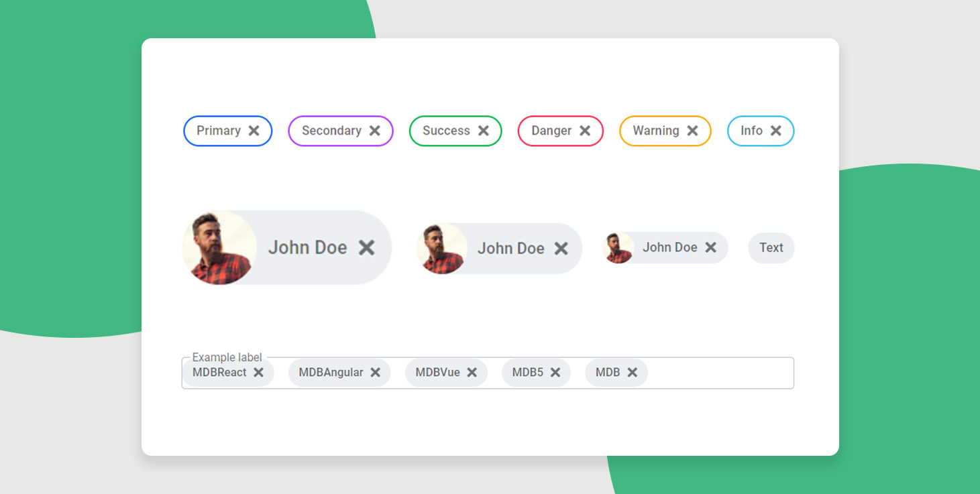The height and width of the screenshot is (494, 980).
Task: Dismiss the MDB5 tag via X
Action: (x=555, y=373)
